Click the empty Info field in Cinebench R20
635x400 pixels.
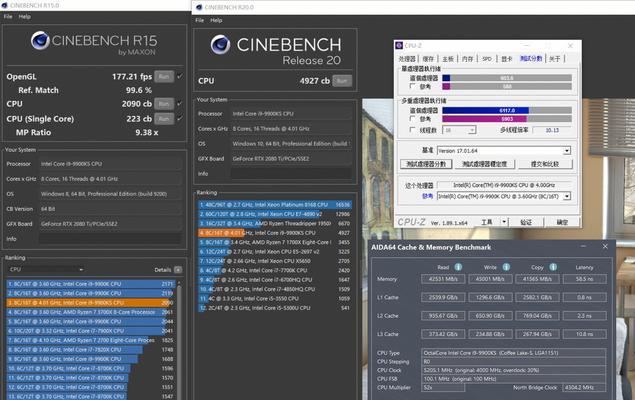click(x=291, y=174)
